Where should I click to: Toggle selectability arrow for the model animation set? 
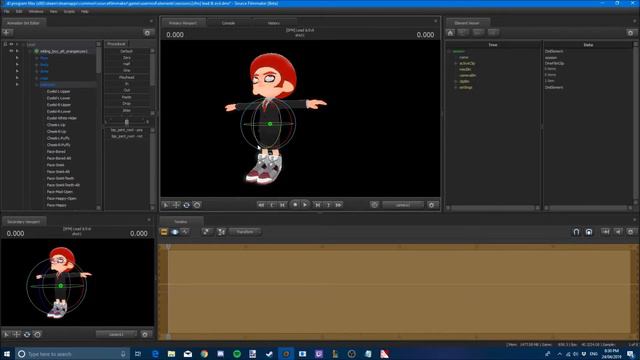click(17, 51)
